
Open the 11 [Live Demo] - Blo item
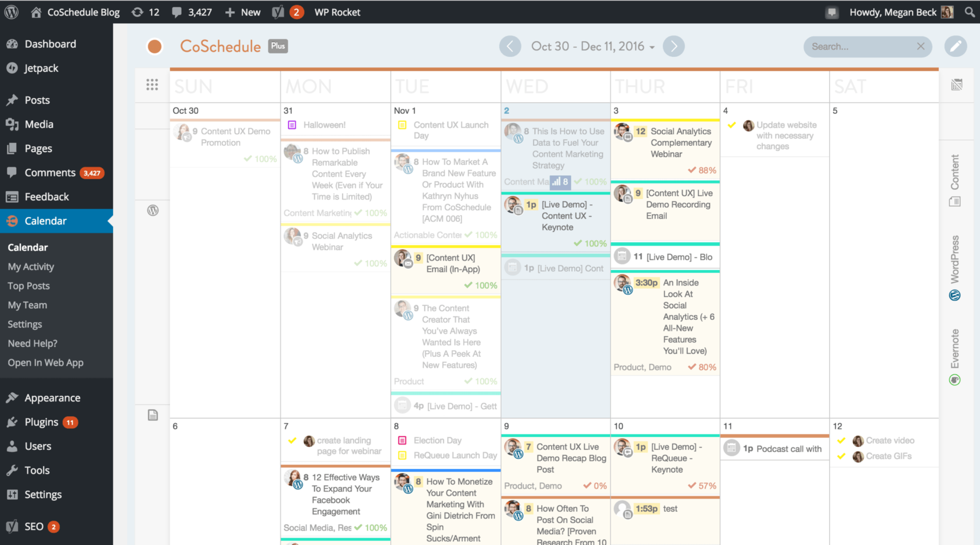666,257
